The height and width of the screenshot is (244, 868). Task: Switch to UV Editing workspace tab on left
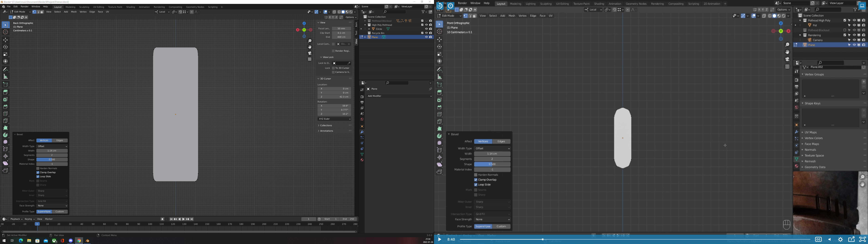click(x=98, y=7)
